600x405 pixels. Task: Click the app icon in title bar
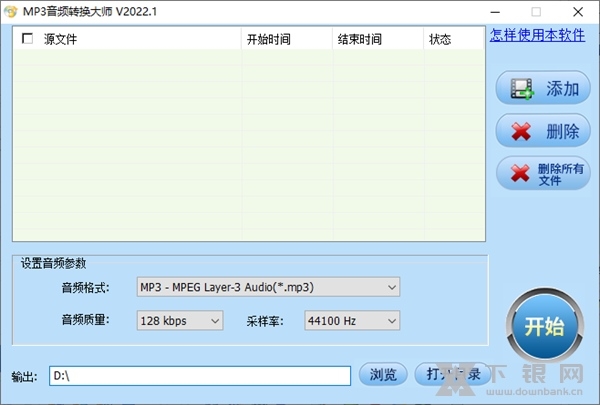pyautogui.click(x=11, y=11)
